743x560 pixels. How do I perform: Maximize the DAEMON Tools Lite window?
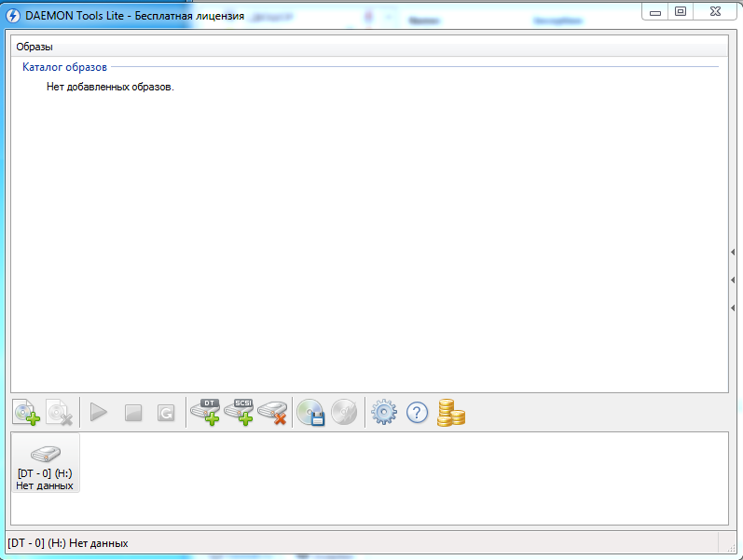[681, 12]
